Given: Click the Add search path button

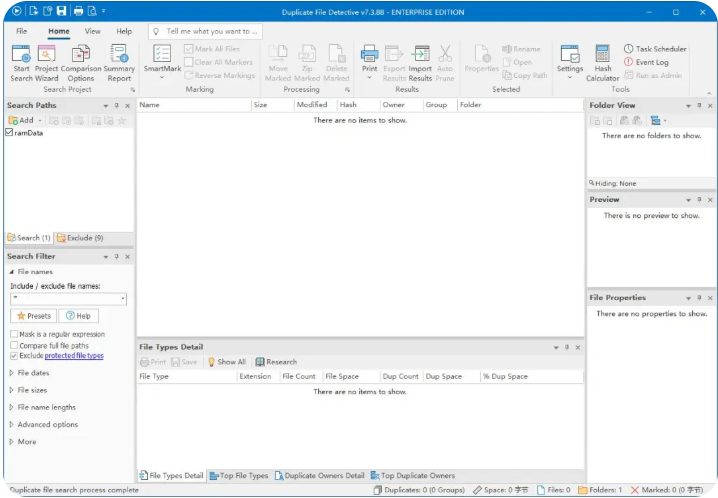Looking at the screenshot, I should [x=21, y=120].
